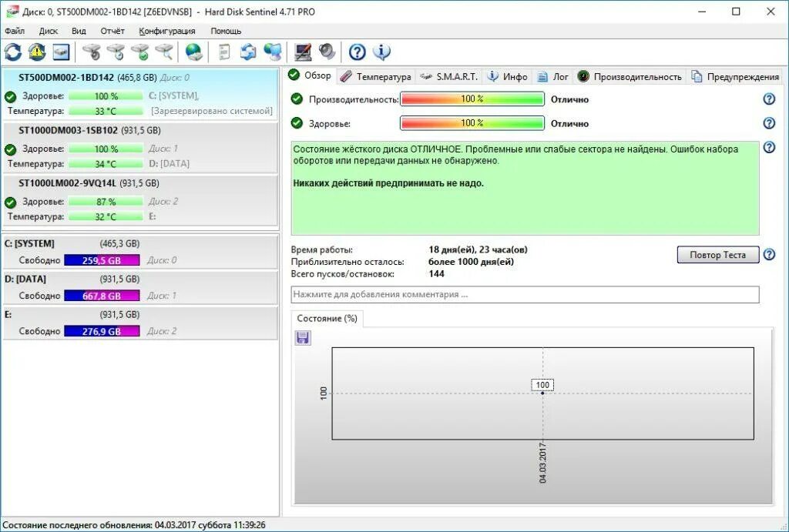Click the laptop with pen toolbar icon
This screenshot has width=789, height=532.
coord(303,52)
